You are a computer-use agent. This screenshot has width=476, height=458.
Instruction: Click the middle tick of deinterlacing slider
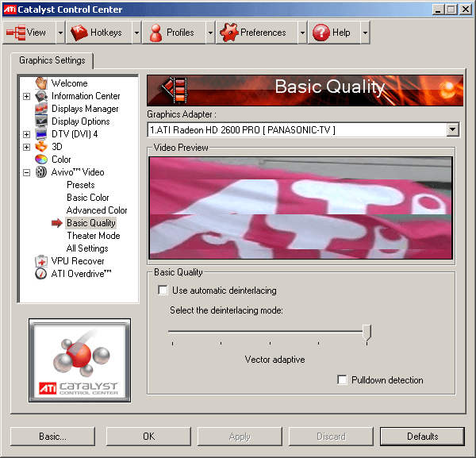coord(270,344)
